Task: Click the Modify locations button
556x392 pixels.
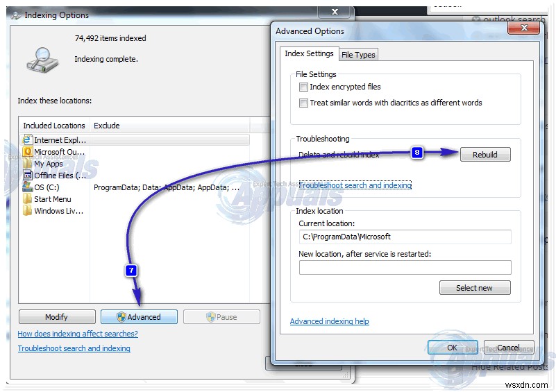Action: tap(57, 317)
